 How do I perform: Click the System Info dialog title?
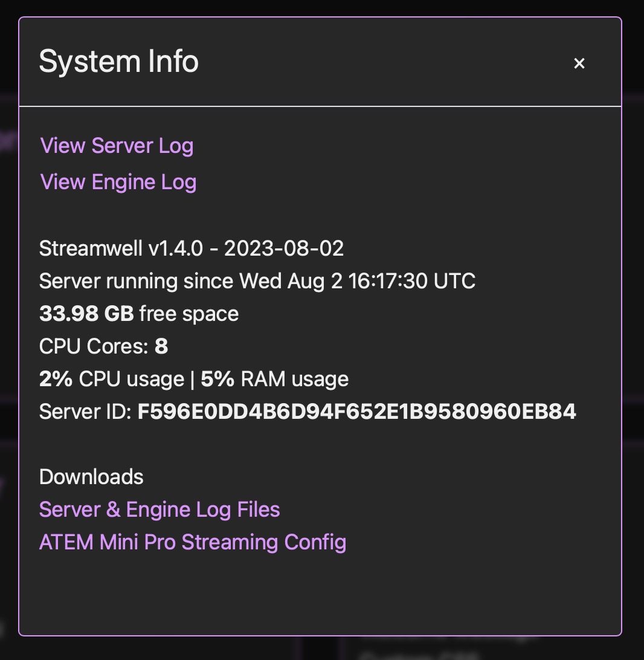point(119,62)
